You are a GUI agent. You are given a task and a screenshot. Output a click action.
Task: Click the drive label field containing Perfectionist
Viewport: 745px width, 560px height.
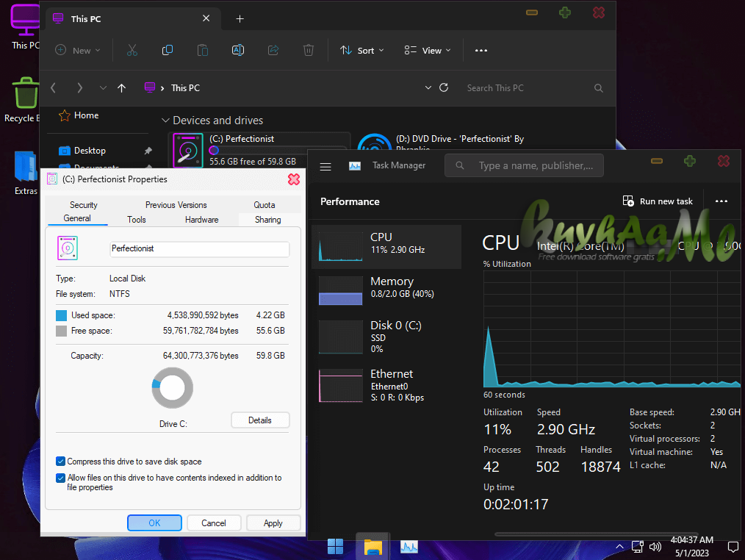(x=200, y=248)
